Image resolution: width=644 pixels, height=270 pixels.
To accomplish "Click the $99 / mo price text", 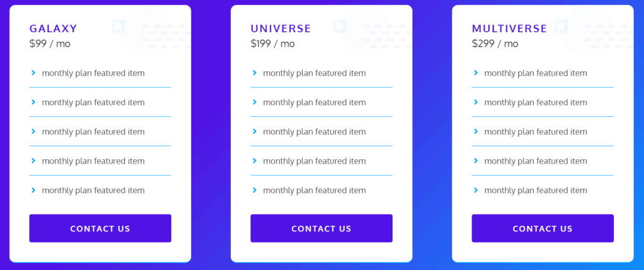I will (x=50, y=43).
